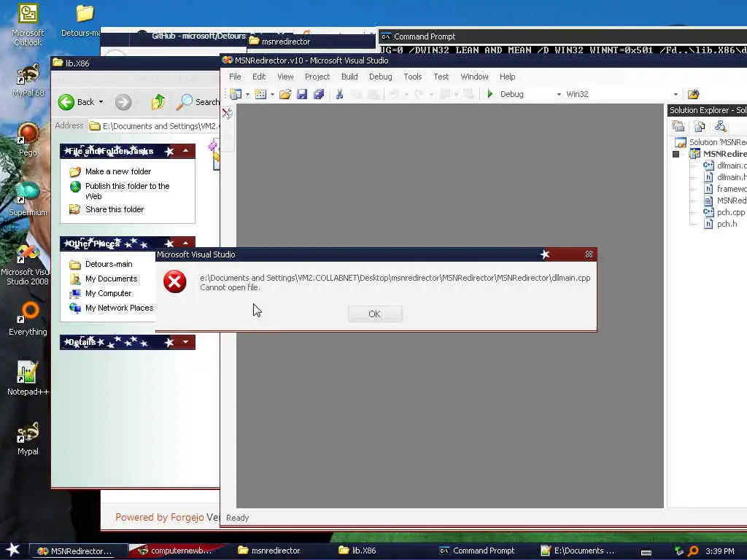747x560 pixels.
Task: Open Pego desktop shortcut
Action: tap(28, 139)
